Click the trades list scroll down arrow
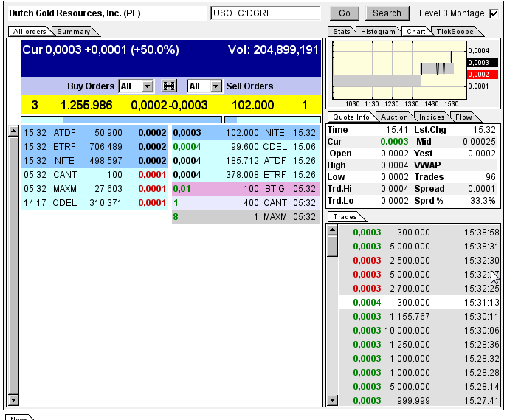The image size is (521, 420). 332,400
